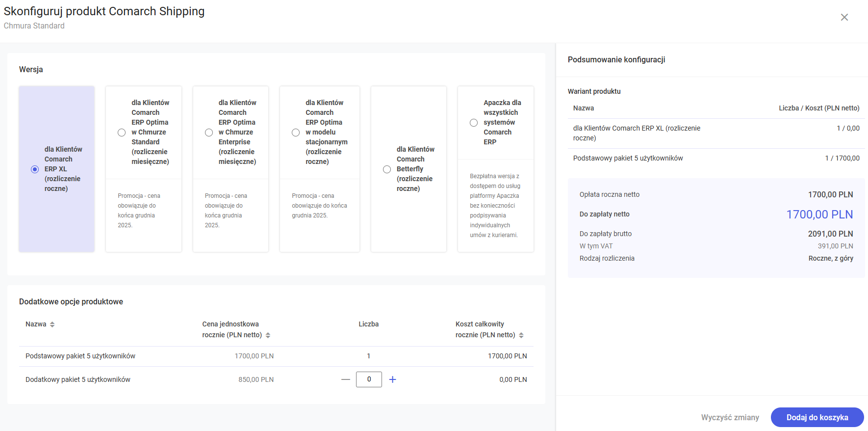The image size is (868, 431).
Task: Select Apaczka for all Comarch ERP systems
Action: (474, 123)
